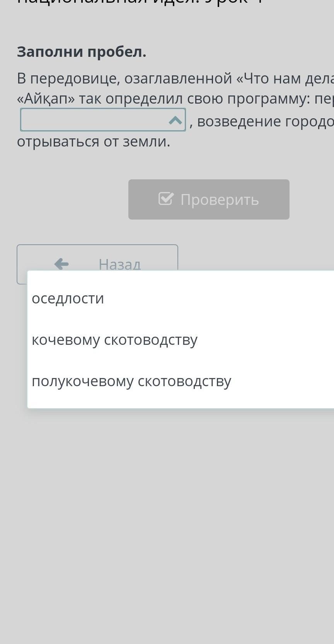Screen dimensions: 334x644
Task: Click the text В передовице, озаглавленной
Action: point(124,78)
